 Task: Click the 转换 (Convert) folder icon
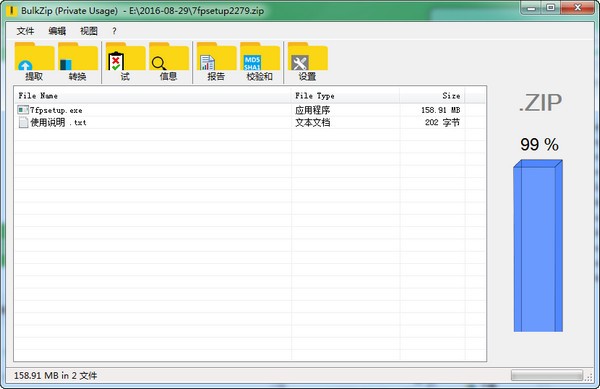[78, 57]
